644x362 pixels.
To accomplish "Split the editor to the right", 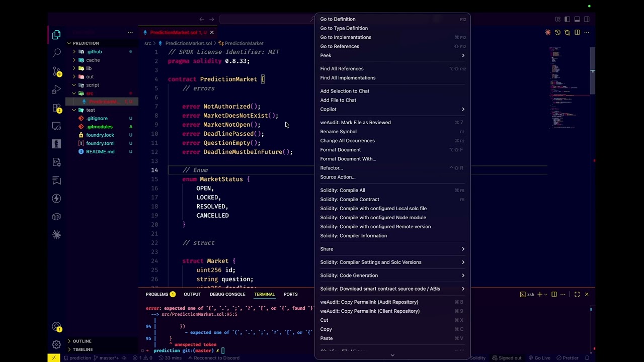I will point(577,32).
